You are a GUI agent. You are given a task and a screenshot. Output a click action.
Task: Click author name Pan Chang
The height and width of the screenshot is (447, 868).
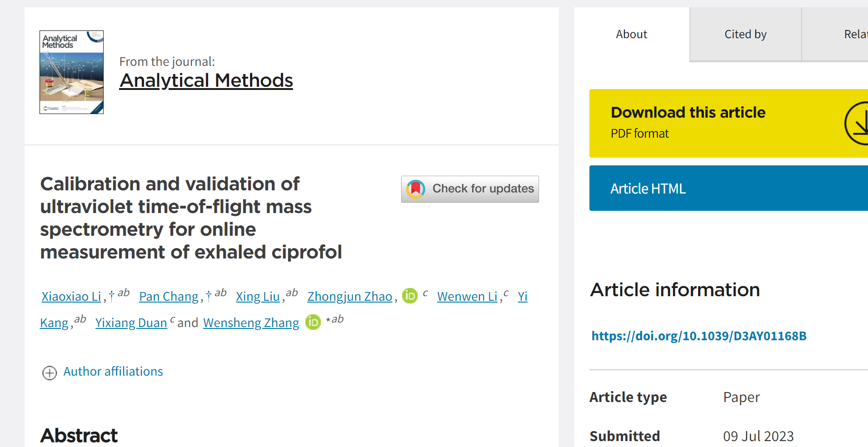[169, 297]
